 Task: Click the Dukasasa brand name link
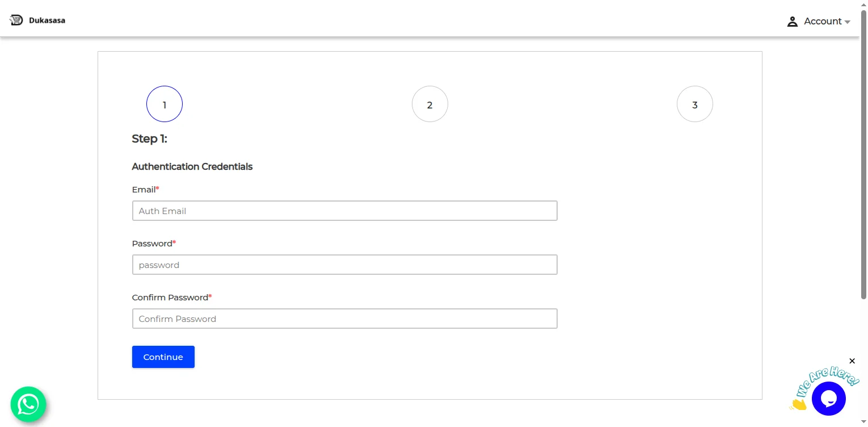[47, 20]
